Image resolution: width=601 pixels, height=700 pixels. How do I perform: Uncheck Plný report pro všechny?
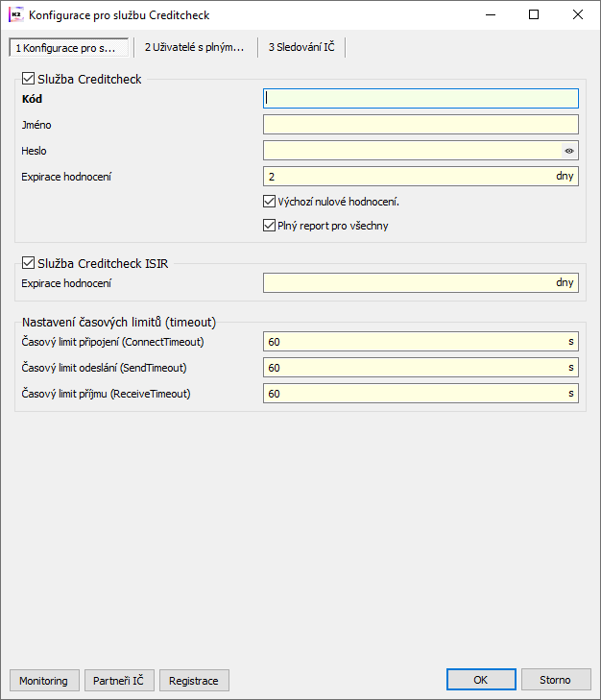point(269,226)
